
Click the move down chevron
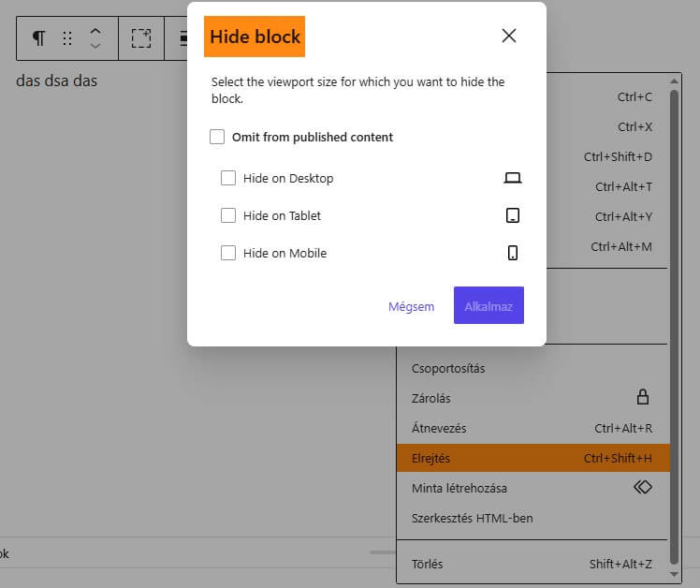(95, 46)
